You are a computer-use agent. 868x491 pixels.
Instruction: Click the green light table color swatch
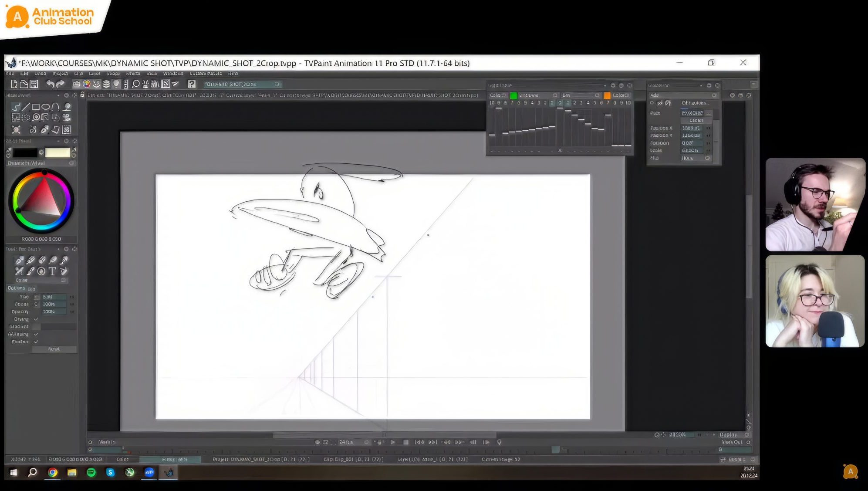[x=513, y=95]
